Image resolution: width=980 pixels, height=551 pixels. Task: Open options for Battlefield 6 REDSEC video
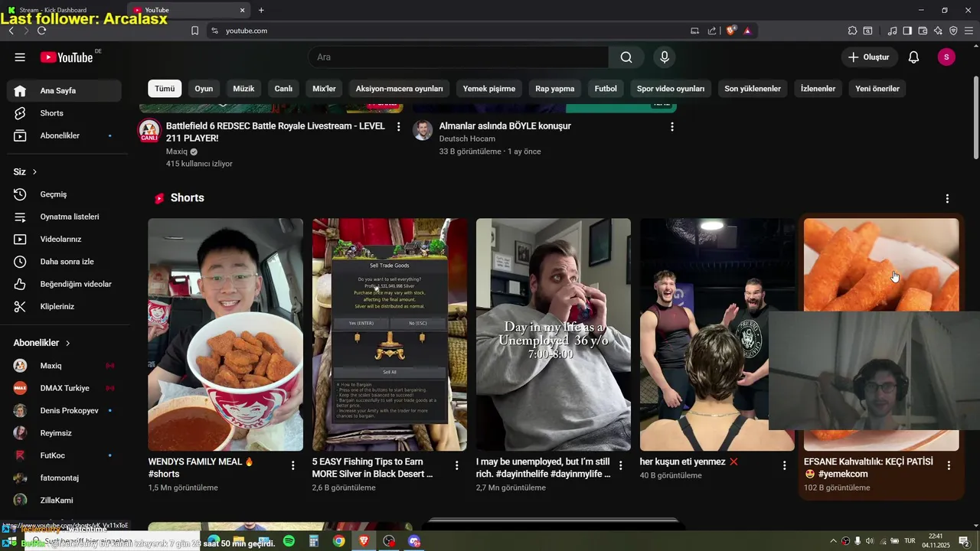(398, 127)
